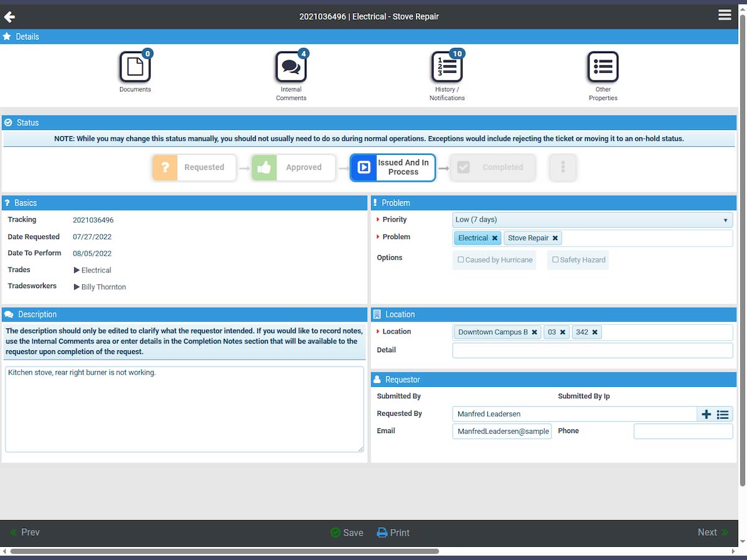
Task: Go to the Next record
Action: click(713, 533)
